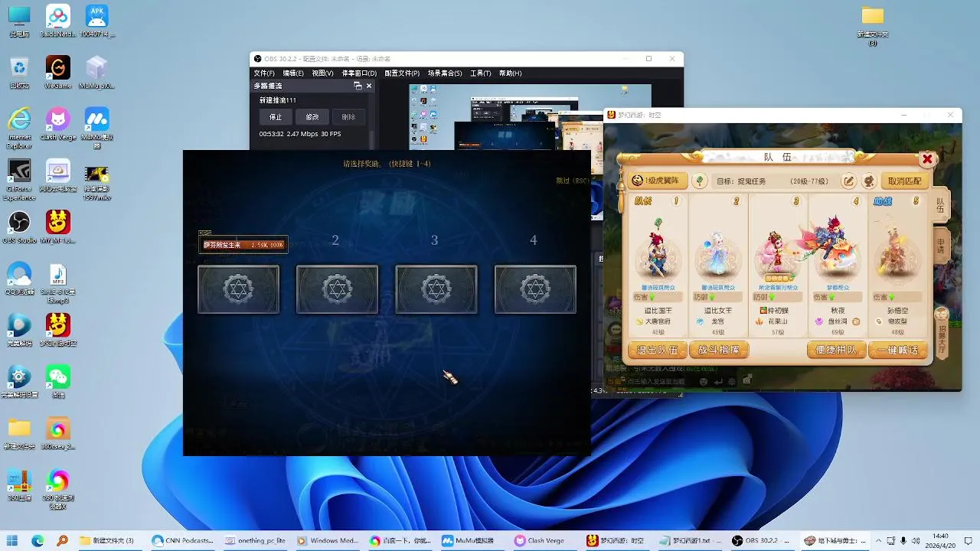Open OBS 停靠窗口(D) menu
This screenshot has height=551, width=980.
coord(359,73)
